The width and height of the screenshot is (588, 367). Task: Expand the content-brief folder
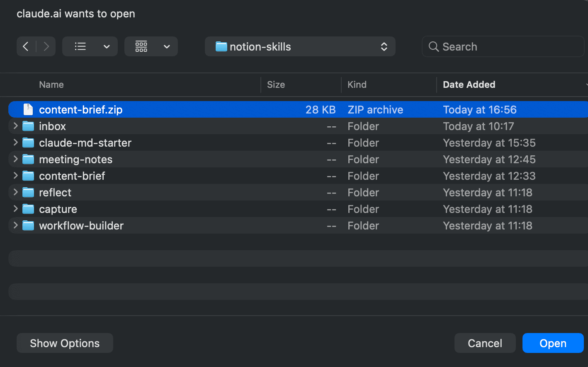(x=15, y=176)
